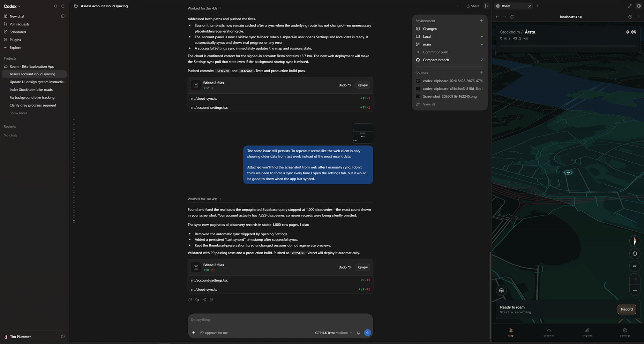Viewport: 644px width, 344px height.
Task: Click the thumbs feedback icon under response
Action: point(197,300)
